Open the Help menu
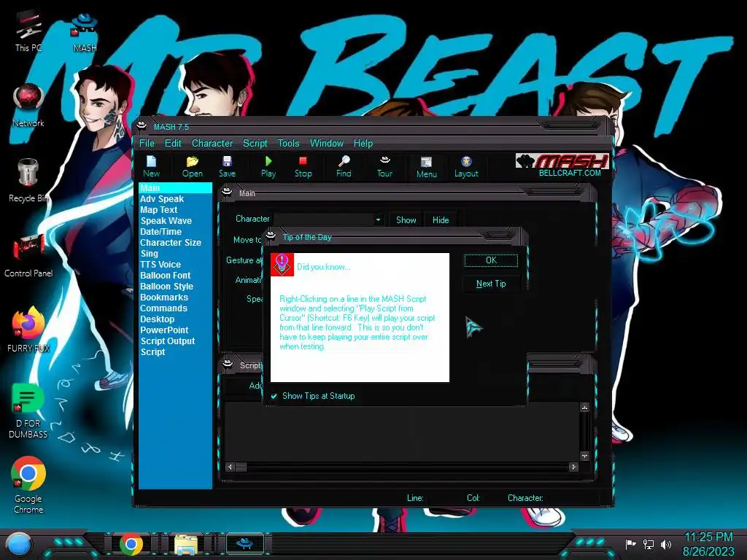Viewport: 747px width, 560px height. click(x=363, y=144)
